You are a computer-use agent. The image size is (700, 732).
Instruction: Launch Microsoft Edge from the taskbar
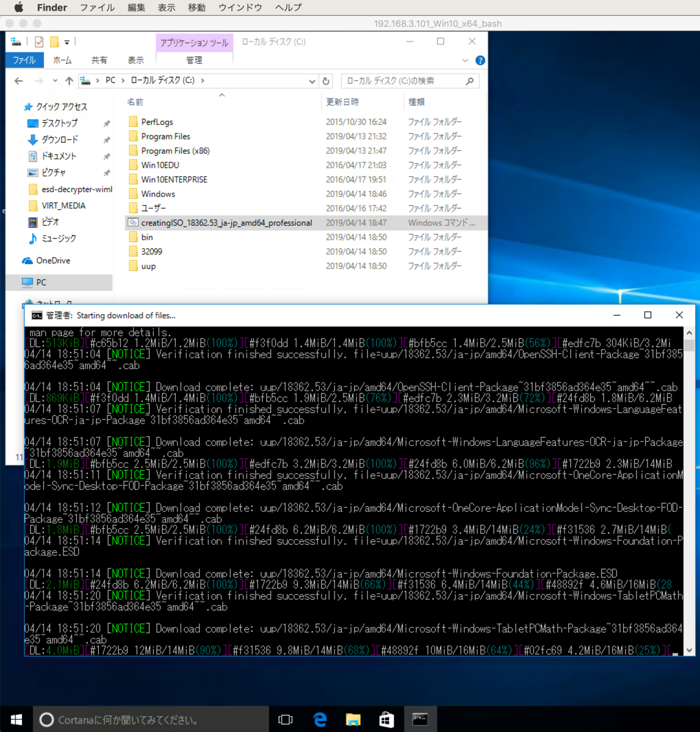click(x=320, y=720)
